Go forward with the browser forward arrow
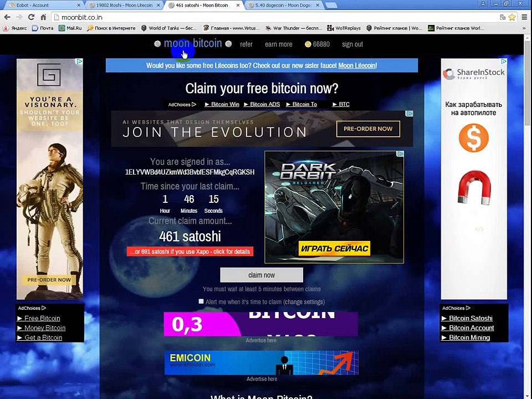 [x=19, y=17]
